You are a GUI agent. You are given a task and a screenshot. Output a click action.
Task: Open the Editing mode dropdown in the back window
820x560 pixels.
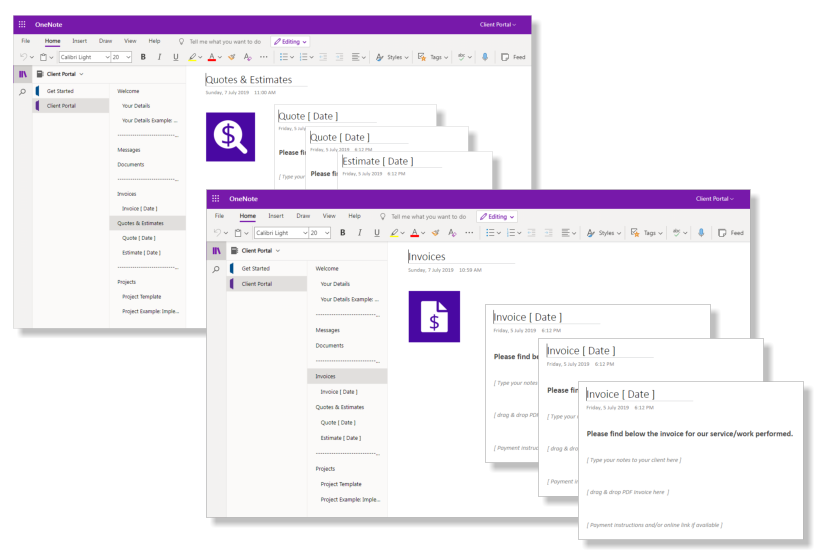pyautogui.click(x=291, y=42)
